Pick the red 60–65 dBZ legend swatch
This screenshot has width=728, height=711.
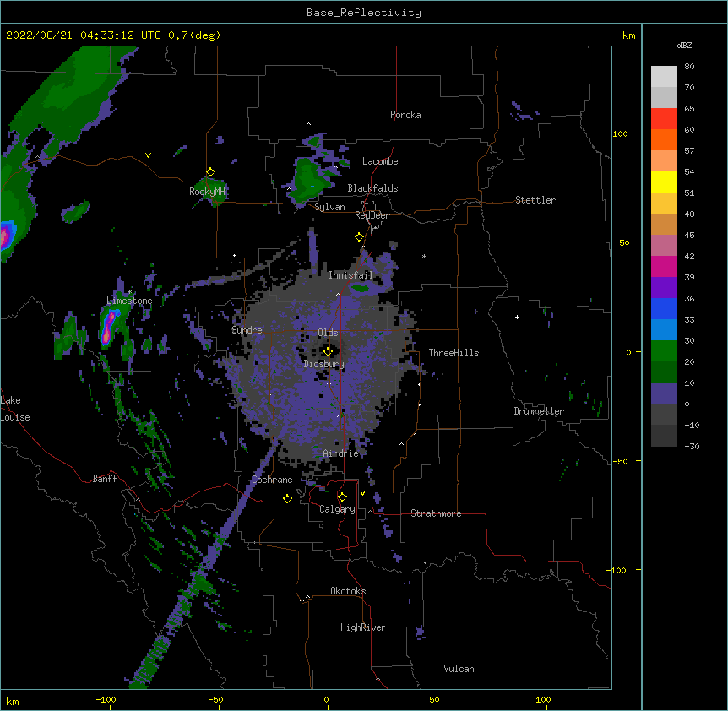click(664, 118)
